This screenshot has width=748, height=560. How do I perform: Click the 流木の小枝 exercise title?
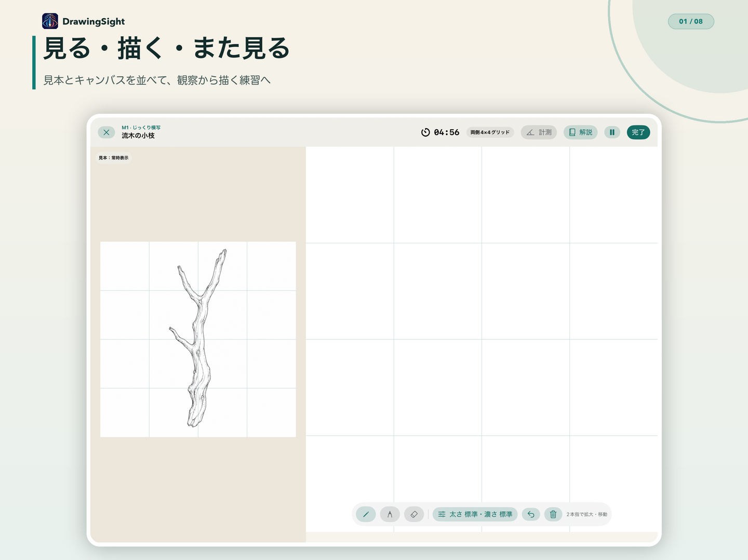pos(138,136)
